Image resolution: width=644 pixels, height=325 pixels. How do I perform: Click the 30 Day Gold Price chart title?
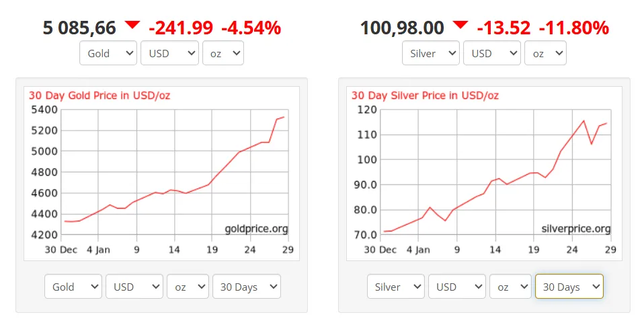[99, 96]
